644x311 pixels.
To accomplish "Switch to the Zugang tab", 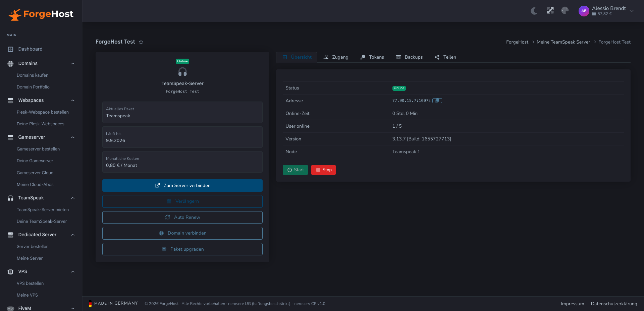I will click(x=336, y=57).
